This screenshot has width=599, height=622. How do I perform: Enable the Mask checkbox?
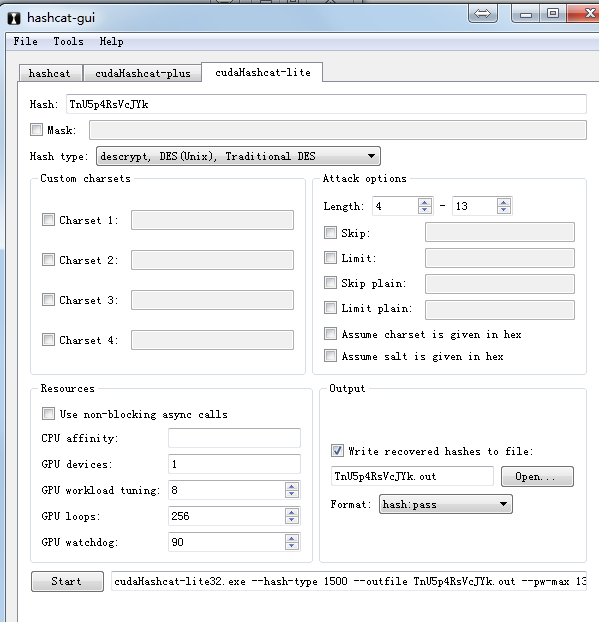point(36,130)
